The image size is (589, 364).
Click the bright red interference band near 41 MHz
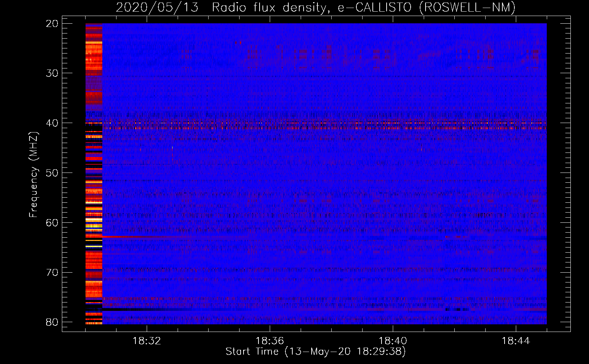pyautogui.click(x=324, y=128)
